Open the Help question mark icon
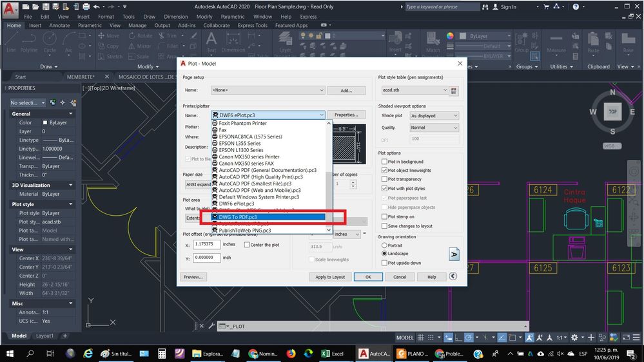Image resolution: width=644 pixels, height=362 pixels. pyautogui.click(x=576, y=6)
